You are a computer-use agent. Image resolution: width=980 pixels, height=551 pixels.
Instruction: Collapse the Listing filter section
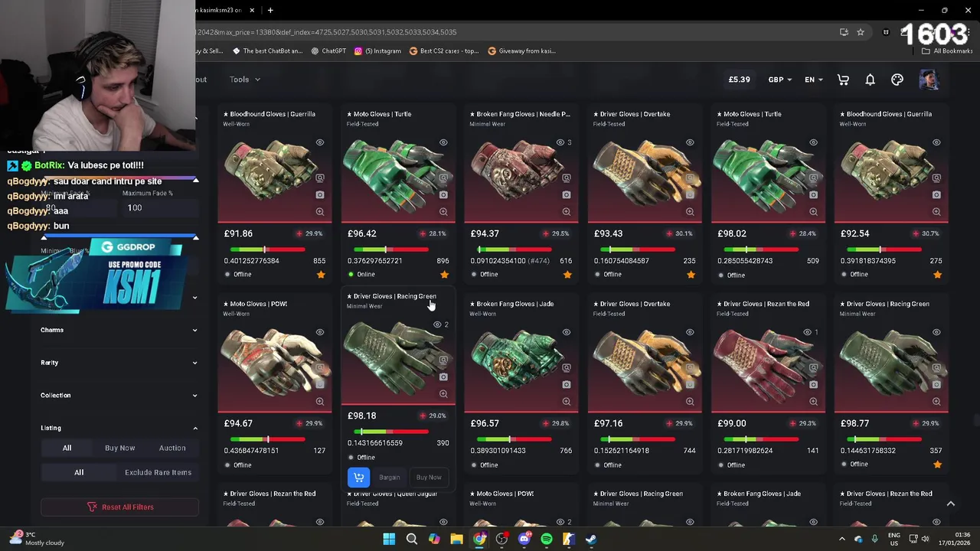pyautogui.click(x=119, y=428)
